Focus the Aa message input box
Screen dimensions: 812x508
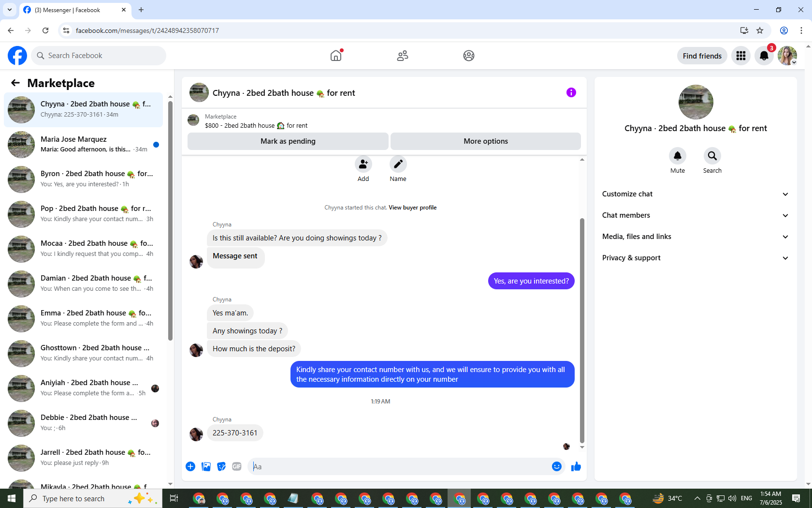399,466
